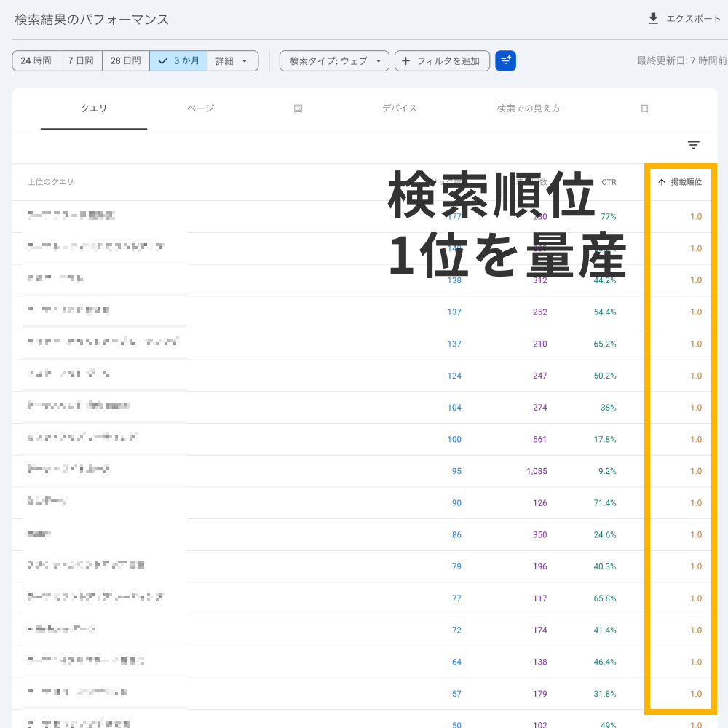
Task: Click the clicks value 137 with CTR 54.4%
Action: (x=454, y=312)
